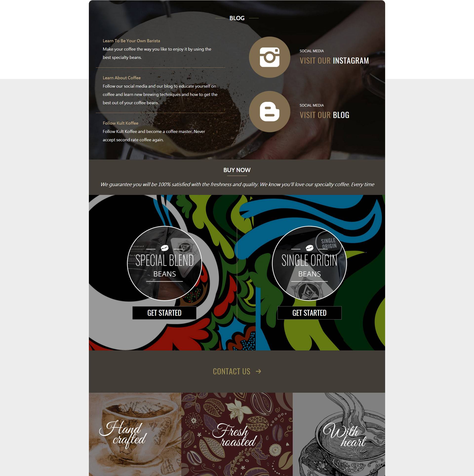Screen dimensions: 474x476
Task: Click Get Started under Single Origin Beans
Action: point(309,313)
